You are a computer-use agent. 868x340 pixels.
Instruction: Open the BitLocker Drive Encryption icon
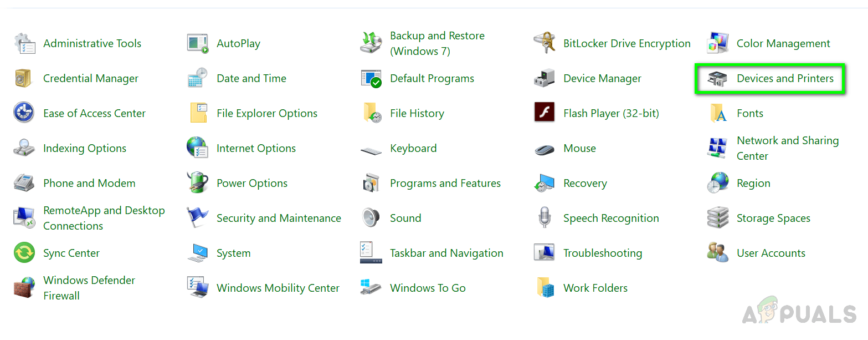(x=544, y=44)
